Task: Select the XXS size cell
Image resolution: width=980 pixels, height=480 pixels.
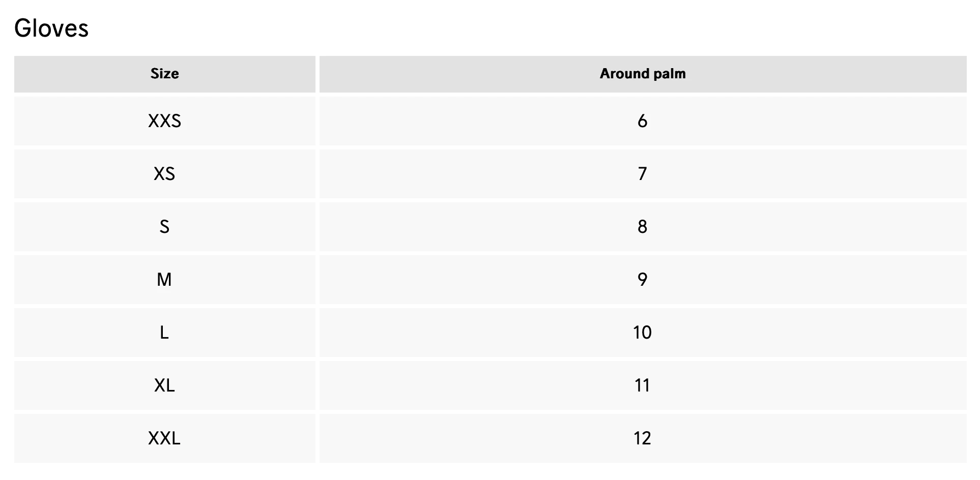Action: point(164,121)
